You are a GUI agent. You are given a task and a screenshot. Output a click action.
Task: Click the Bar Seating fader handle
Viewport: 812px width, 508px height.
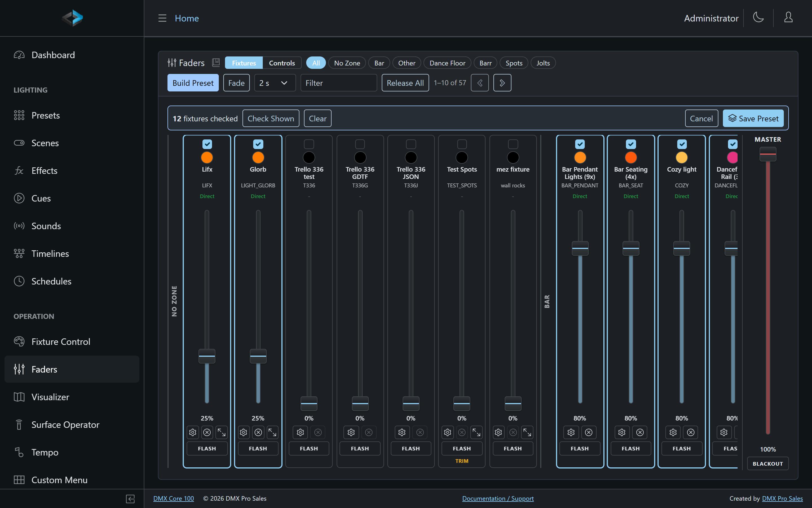(631, 248)
